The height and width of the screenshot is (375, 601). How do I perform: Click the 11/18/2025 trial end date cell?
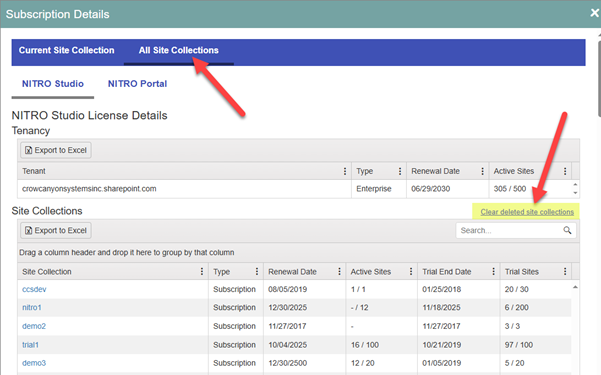tap(458, 308)
